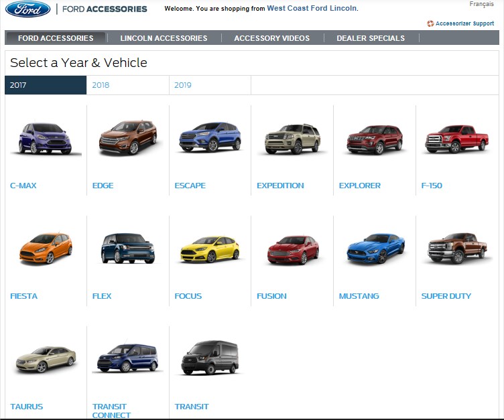Click the FORD ACCESSORIES header title
The width and height of the screenshot is (504, 420).
point(105,9)
